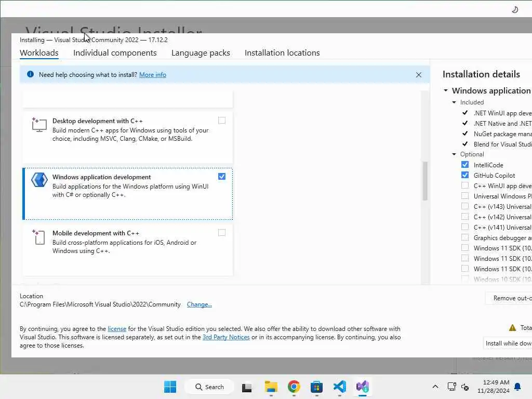
Task: Select the Windows application development card
Action: [128, 194]
